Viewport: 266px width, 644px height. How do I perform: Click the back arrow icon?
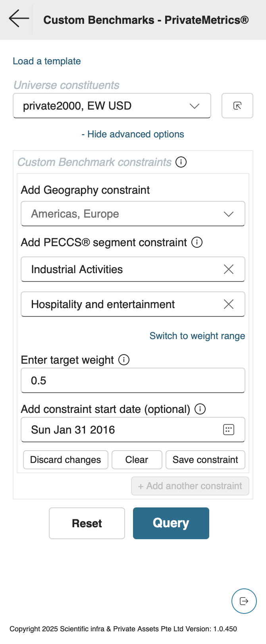19,19
